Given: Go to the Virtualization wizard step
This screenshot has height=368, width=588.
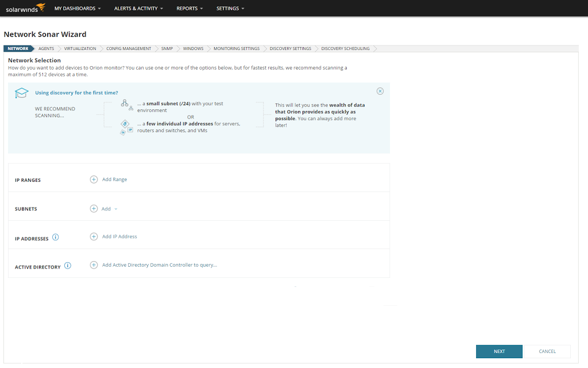Looking at the screenshot, I should click(x=80, y=49).
